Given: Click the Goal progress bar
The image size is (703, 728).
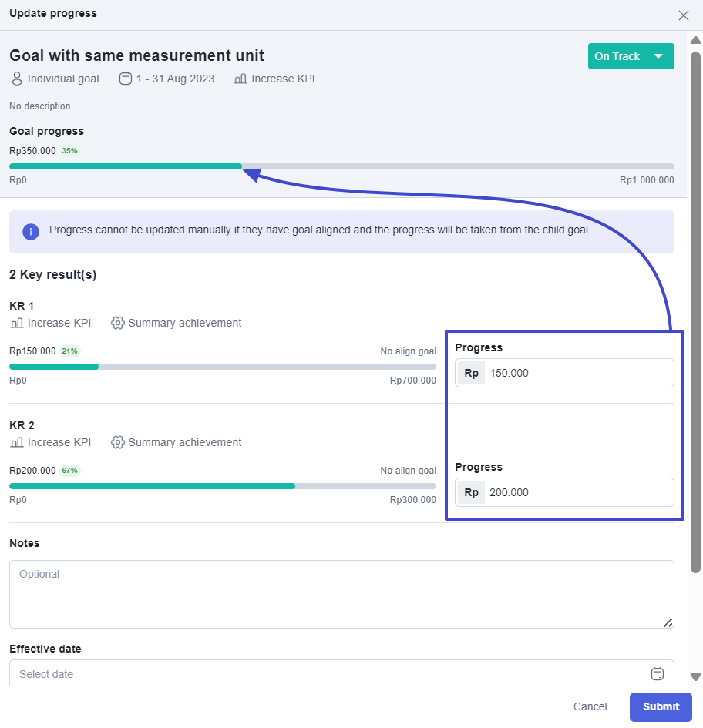Looking at the screenshot, I should coord(341,166).
